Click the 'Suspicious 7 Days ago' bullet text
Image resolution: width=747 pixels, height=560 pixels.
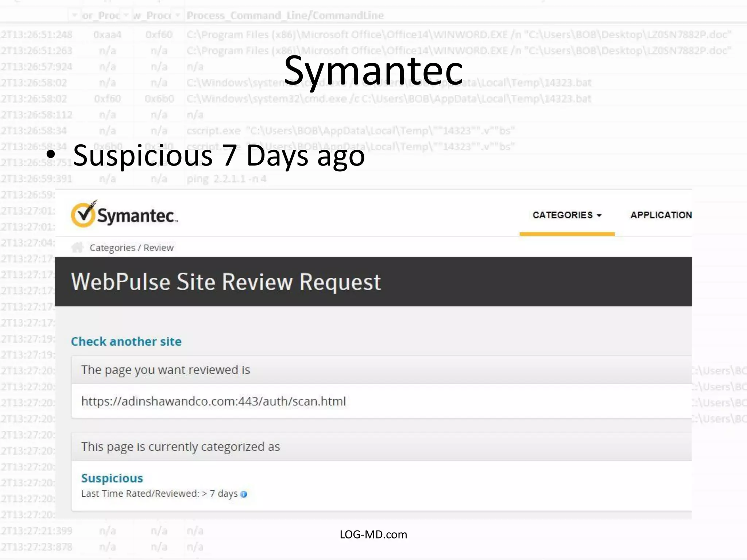coord(219,156)
